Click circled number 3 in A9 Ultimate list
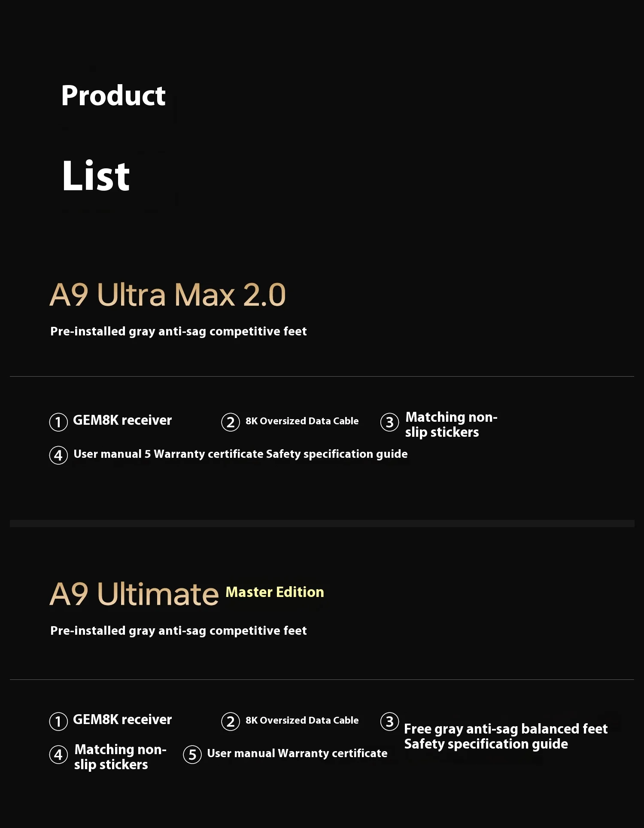Screen dimensions: 644x828 (389, 721)
